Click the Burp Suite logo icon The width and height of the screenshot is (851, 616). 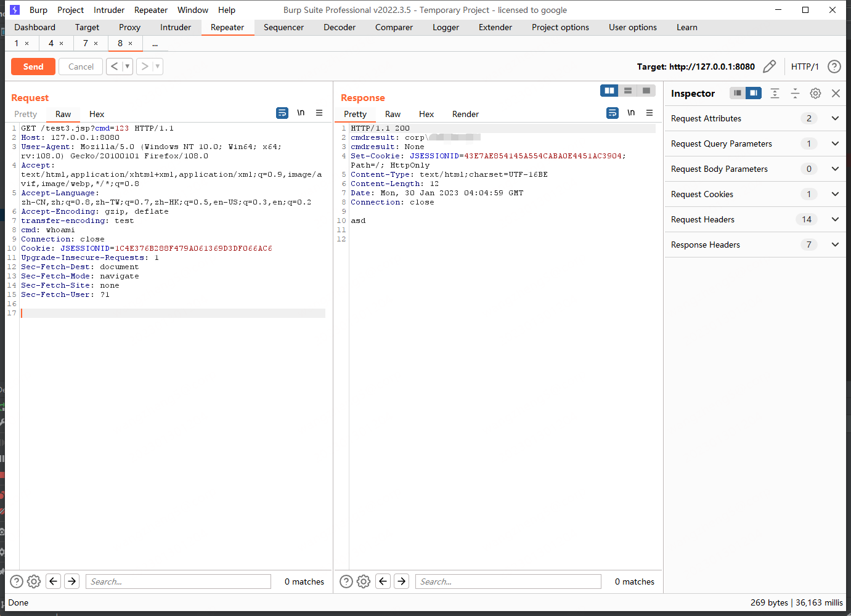point(15,10)
